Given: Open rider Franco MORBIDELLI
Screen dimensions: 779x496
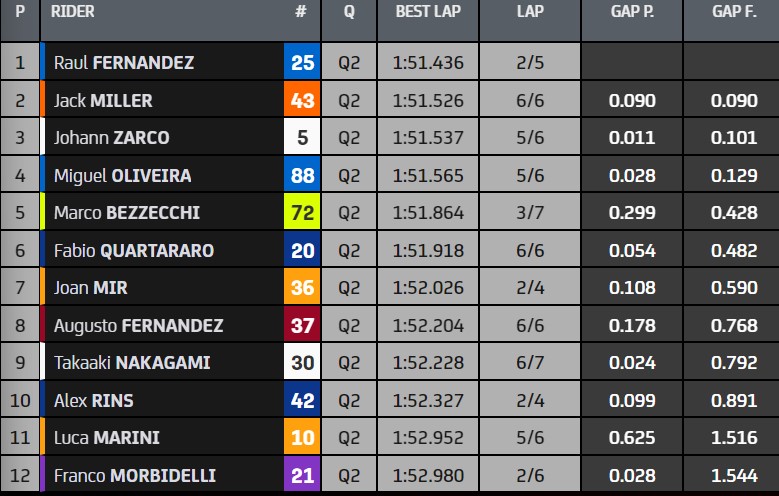Looking at the screenshot, I should pos(134,475).
